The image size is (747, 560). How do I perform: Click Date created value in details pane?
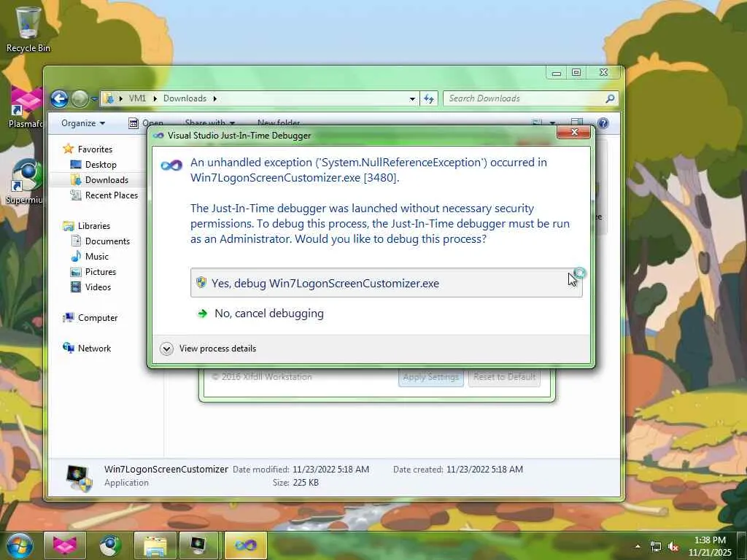click(484, 470)
